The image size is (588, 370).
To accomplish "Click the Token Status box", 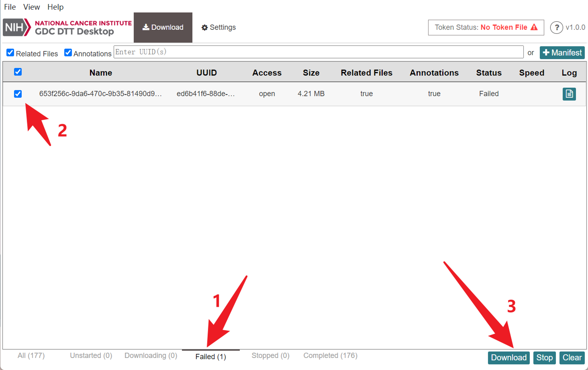I will [x=486, y=27].
